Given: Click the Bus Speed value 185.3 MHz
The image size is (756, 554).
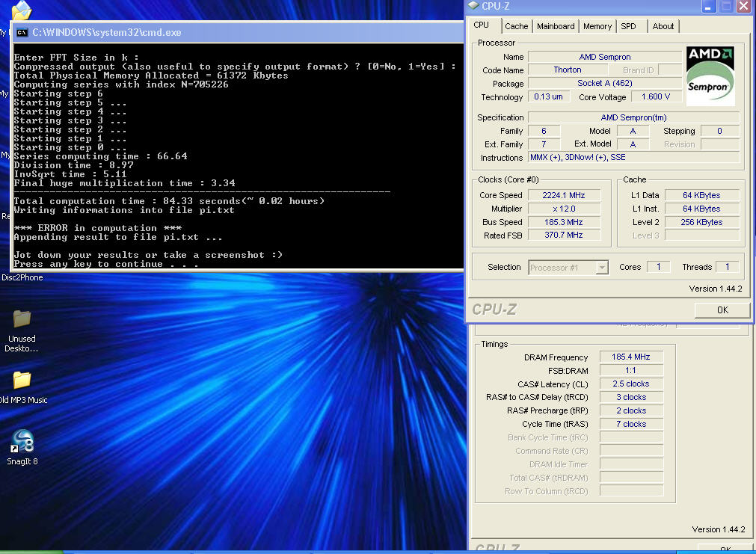Looking at the screenshot, I should tap(564, 222).
